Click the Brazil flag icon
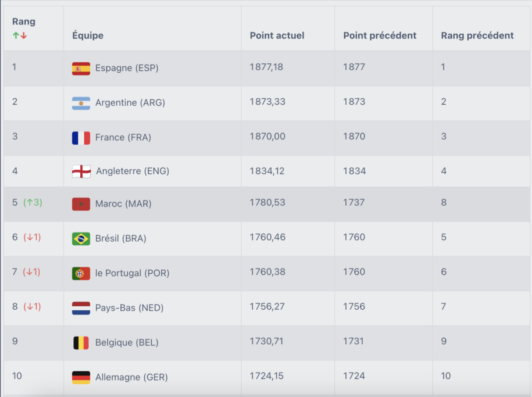The width and height of the screenshot is (532, 397). (x=81, y=238)
